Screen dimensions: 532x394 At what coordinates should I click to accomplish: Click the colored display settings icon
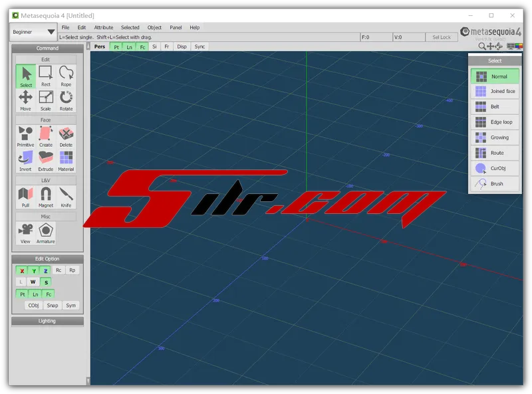[x=519, y=46]
